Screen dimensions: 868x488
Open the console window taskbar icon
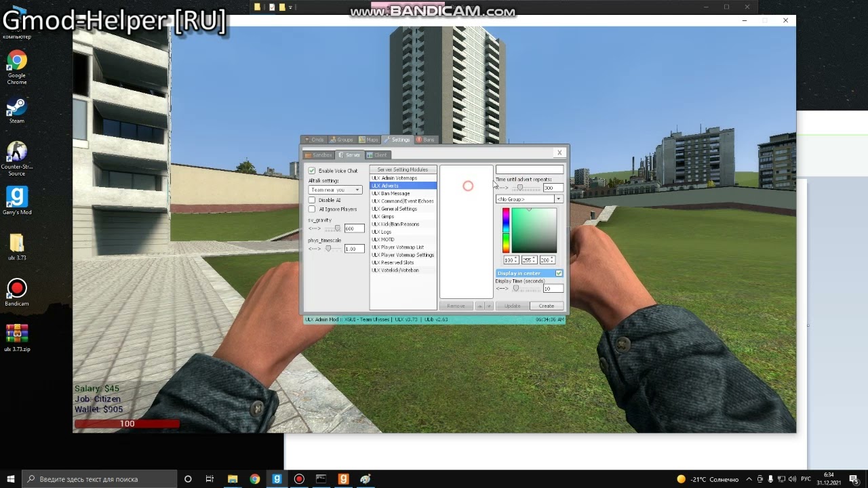[x=321, y=479]
